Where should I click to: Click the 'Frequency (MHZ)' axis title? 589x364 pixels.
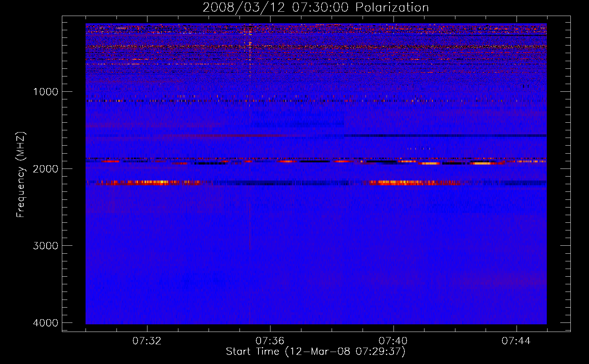pyautogui.click(x=21, y=174)
